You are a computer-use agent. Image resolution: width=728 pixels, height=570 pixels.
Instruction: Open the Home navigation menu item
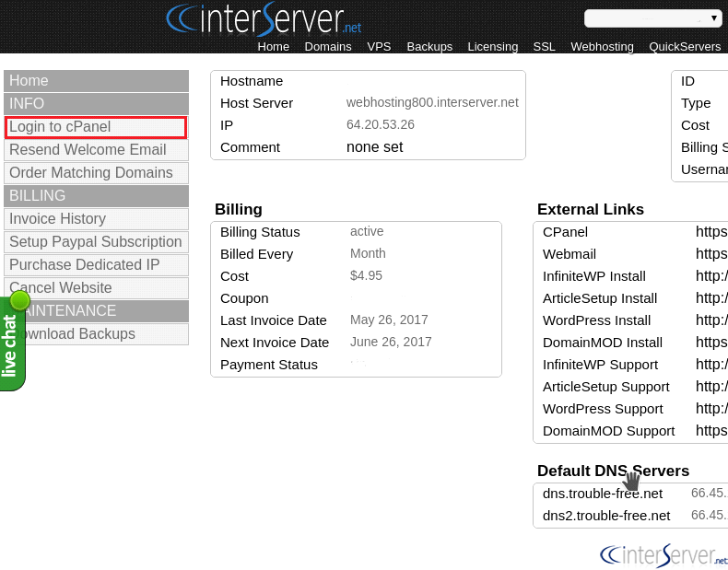coord(274,46)
